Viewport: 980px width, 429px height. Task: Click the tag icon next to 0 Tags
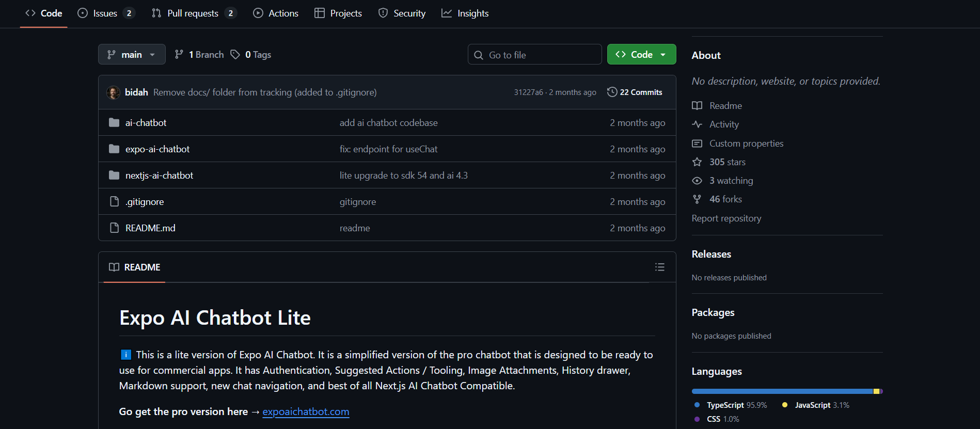(x=235, y=55)
